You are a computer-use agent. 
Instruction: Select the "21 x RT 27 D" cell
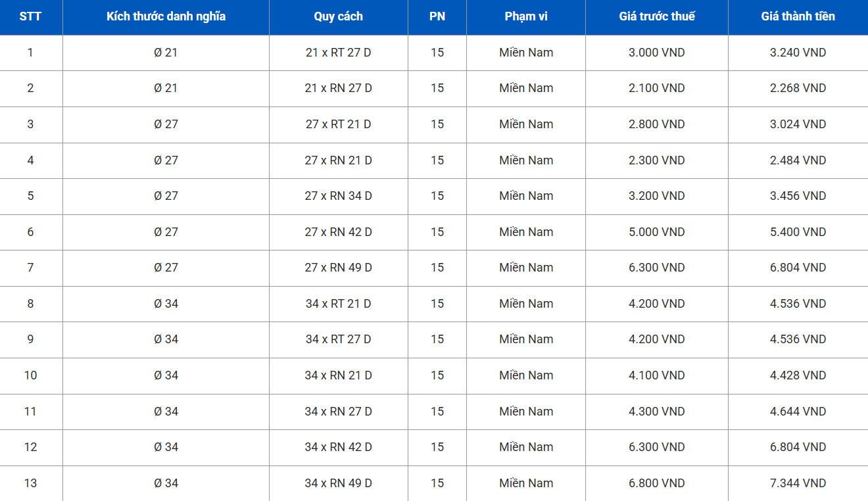[x=338, y=53]
